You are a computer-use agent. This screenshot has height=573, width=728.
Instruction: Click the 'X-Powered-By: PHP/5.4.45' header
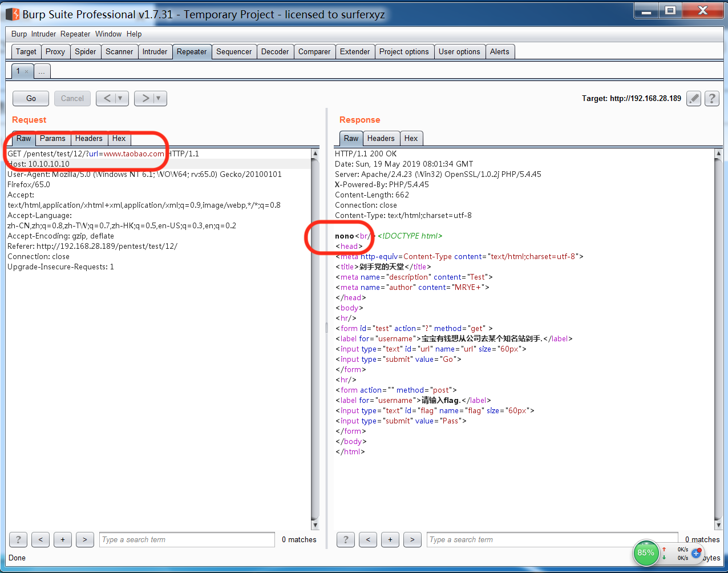382,184
